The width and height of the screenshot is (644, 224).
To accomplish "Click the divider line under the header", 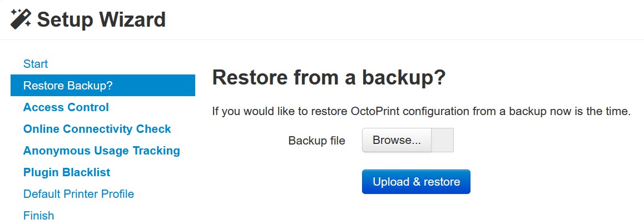I will (x=322, y=40).
